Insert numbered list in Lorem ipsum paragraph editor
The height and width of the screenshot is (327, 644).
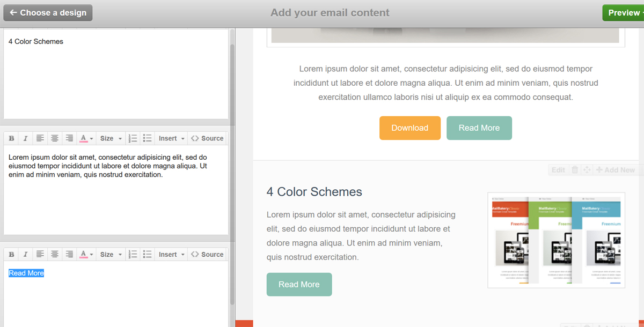click(133, 138)
